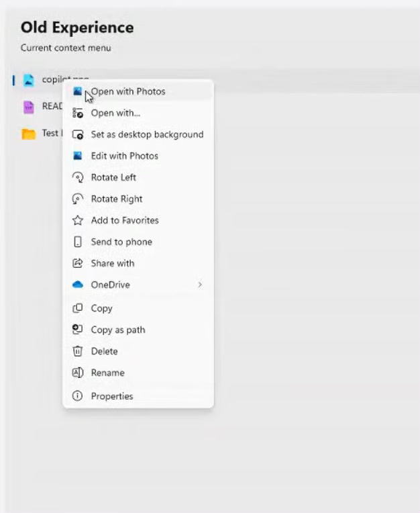Click the Old Experience heading
Screen dimensions: 420x513
pos(77,28)
